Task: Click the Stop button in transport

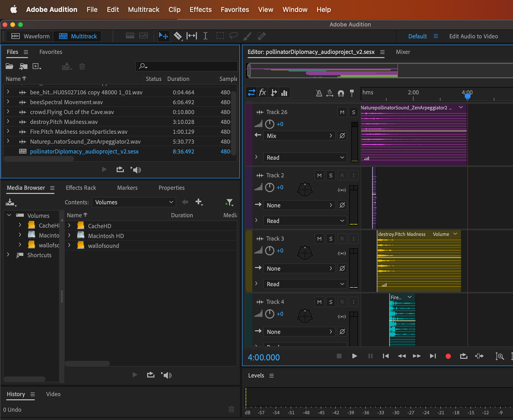Action: [339, 356]
